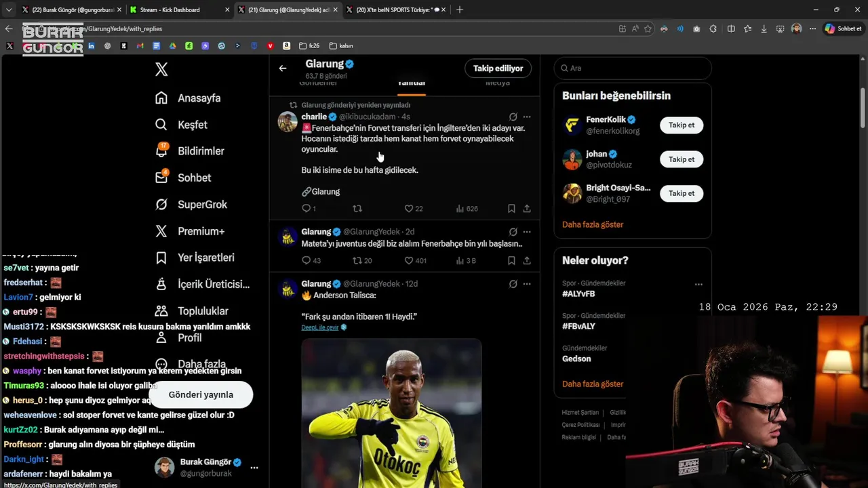
Task: Open Topluluklar communities
Action: 191,311
